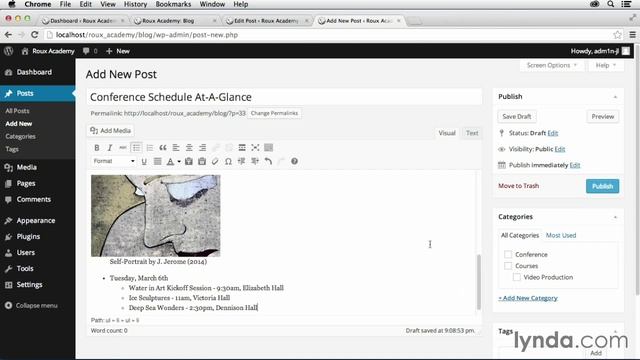The height and width of the screenshot is (360, 640).
Task: Align text left
Action: (176, 148)
